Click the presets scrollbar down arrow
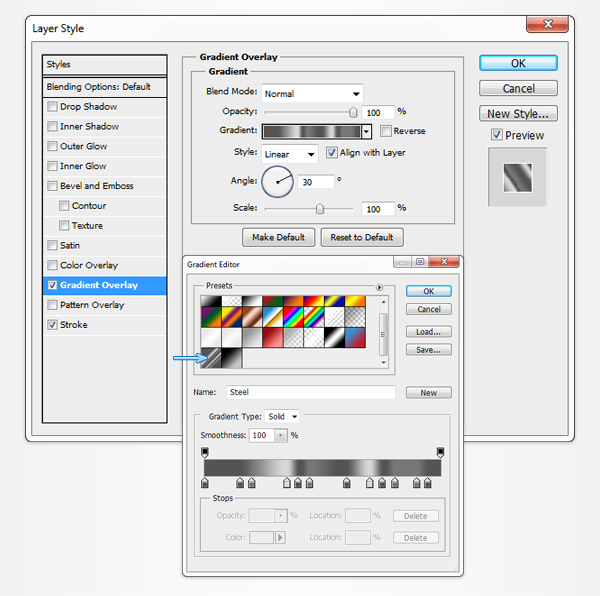Viewport: 600px width, 596px height. coord(384,362)
